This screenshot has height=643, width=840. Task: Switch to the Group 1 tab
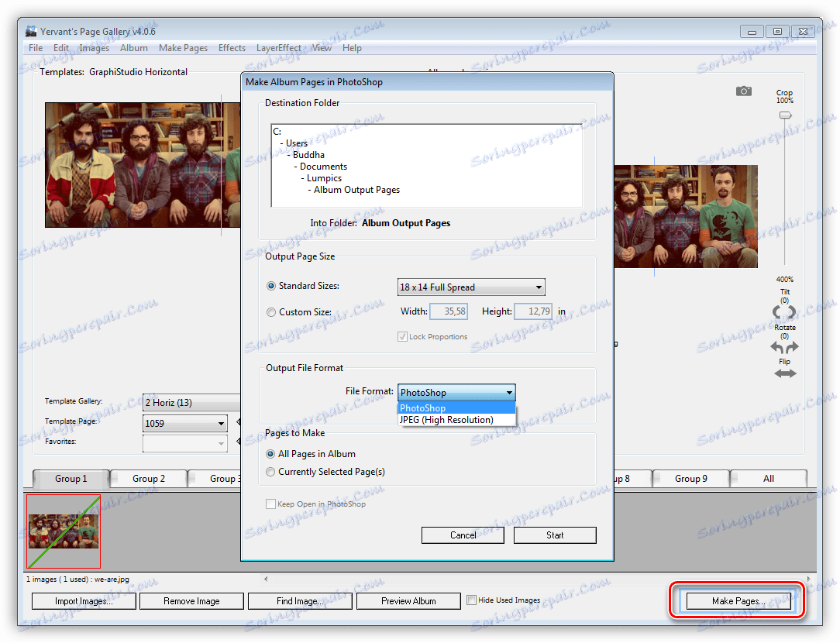tap(71, 479)
